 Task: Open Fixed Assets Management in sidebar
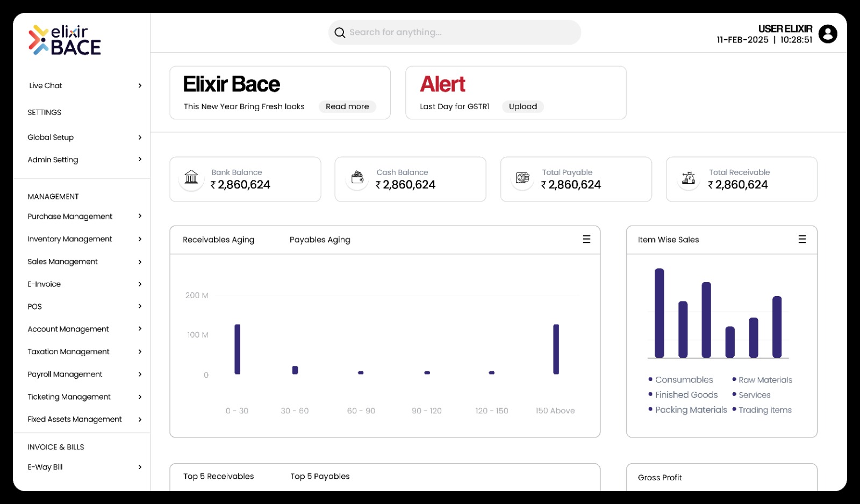click(75, 419)
